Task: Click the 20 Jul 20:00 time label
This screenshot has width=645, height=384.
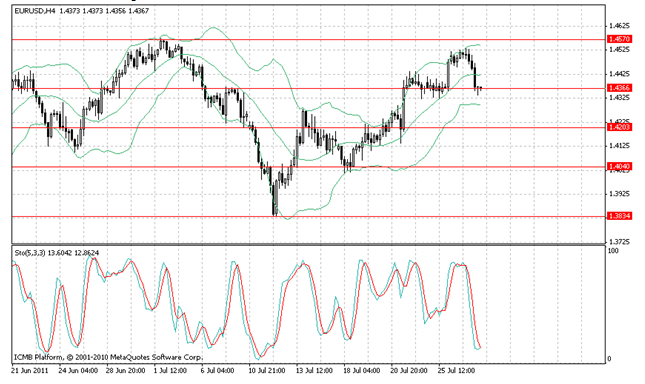Action: pyautogui.click(x=409, y=370)
